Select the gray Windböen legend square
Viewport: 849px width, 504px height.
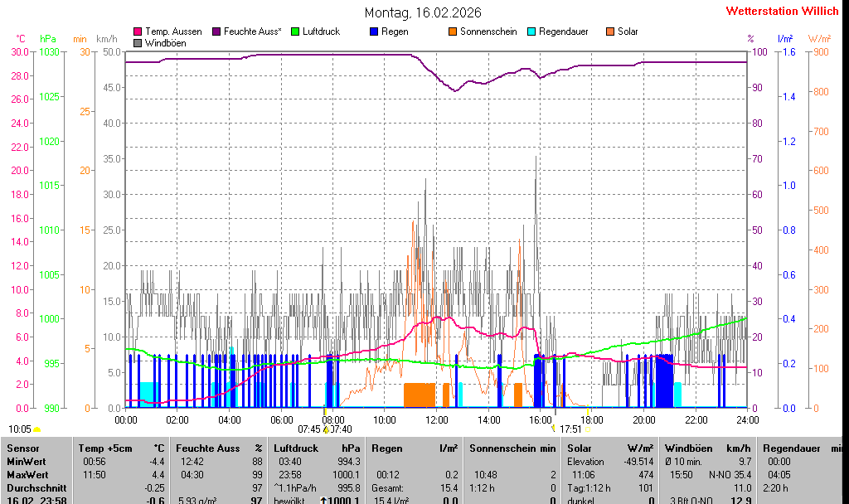(x=138, y=42)
